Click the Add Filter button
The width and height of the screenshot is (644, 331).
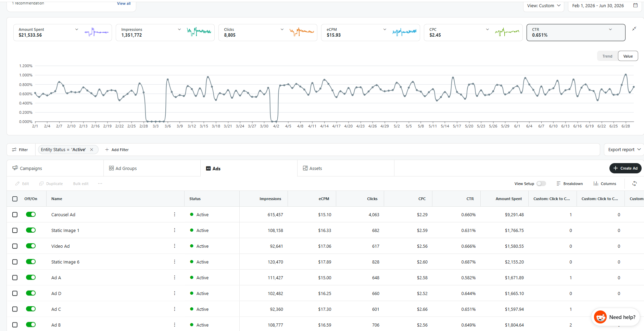click(117, 150)
